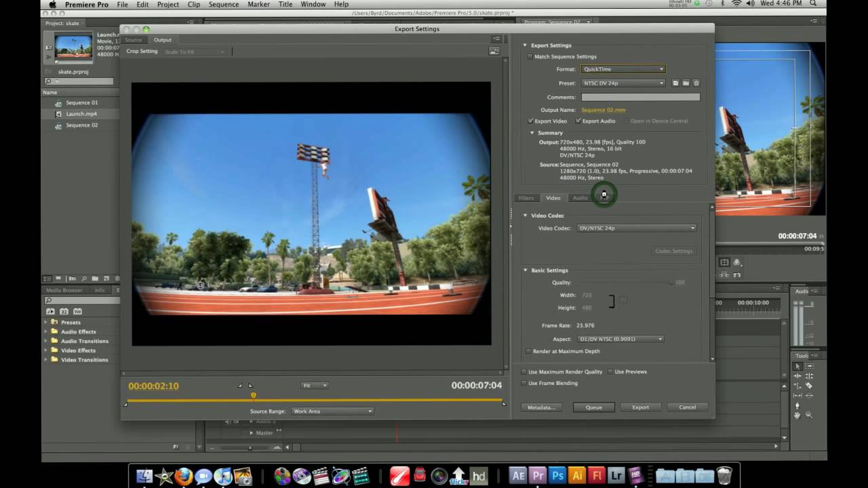Screen dimensions: 868x488
Task: Select the Zoom magnifier tool
Action: pyautogui.click(x=809, y=415)
